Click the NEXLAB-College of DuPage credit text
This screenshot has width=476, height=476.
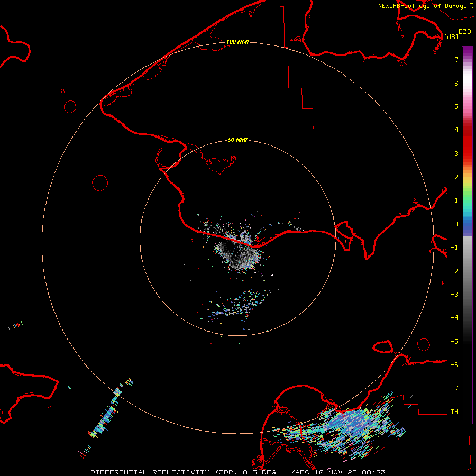tap(422, 6)
